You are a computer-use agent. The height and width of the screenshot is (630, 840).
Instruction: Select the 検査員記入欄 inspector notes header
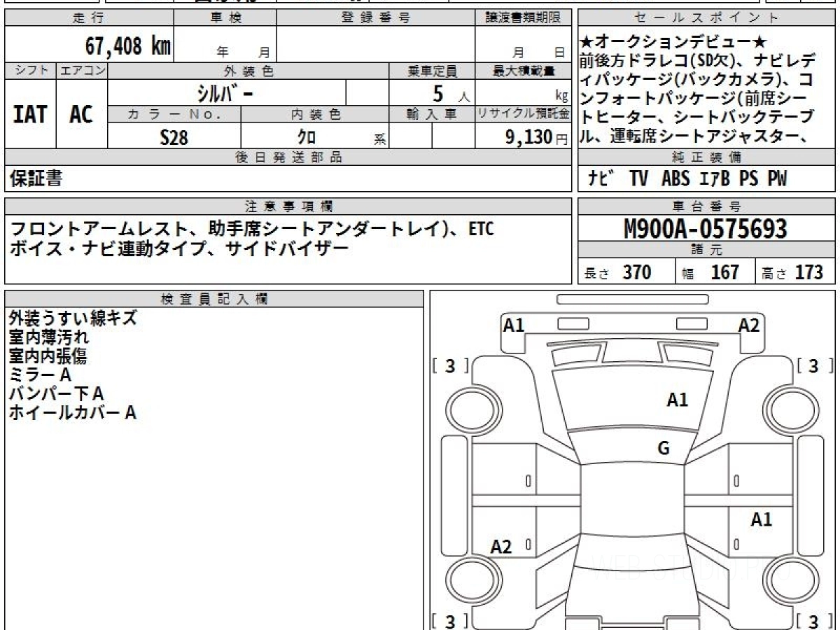pos(210,297)
